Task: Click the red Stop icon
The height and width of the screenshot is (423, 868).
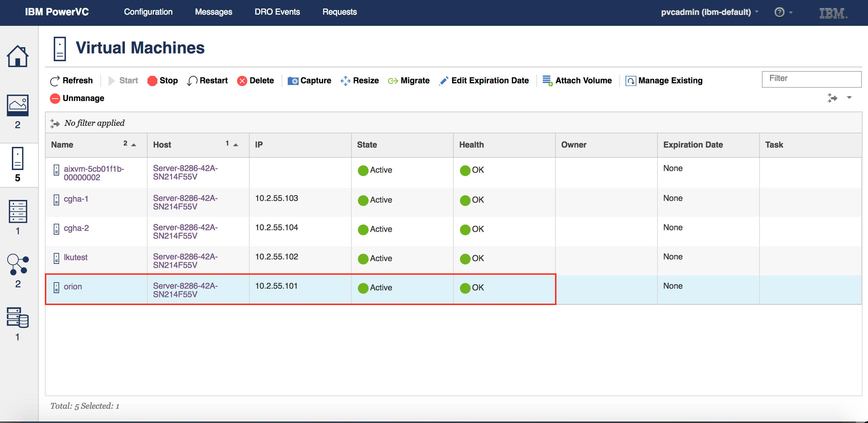Action: tap(152, 81)
